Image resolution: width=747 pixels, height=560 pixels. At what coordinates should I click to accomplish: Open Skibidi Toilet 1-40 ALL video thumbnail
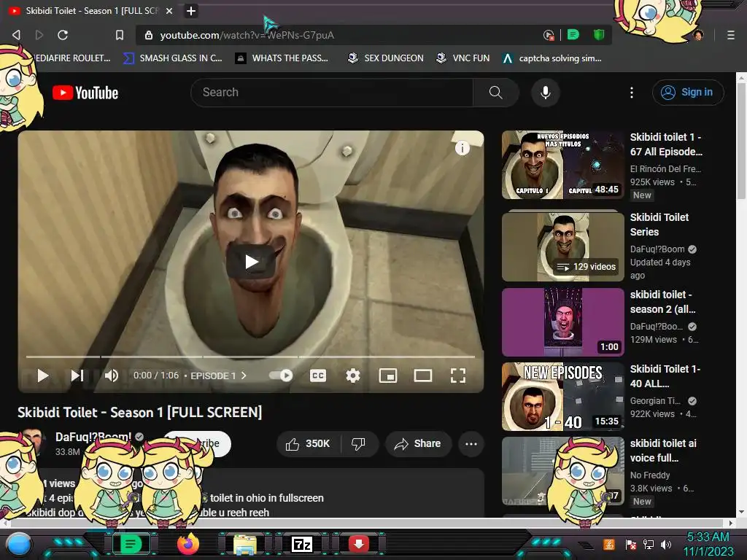coord(563,397)
